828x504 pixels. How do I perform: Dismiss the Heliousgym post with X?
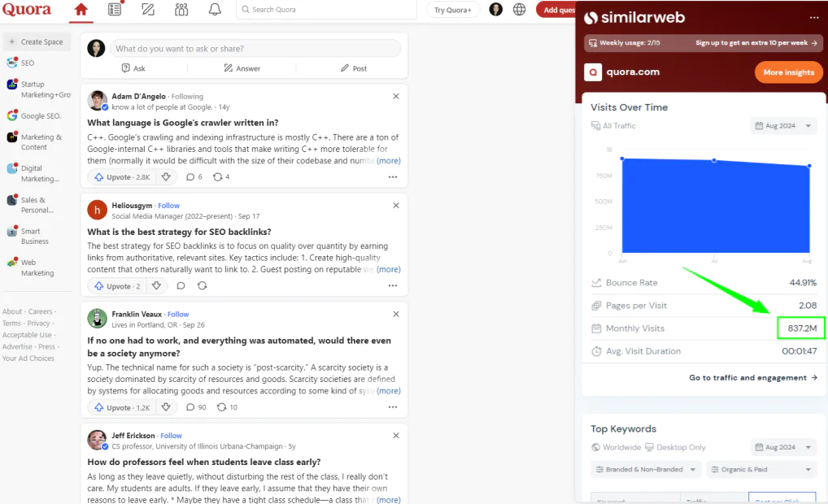tap(396, 206)
